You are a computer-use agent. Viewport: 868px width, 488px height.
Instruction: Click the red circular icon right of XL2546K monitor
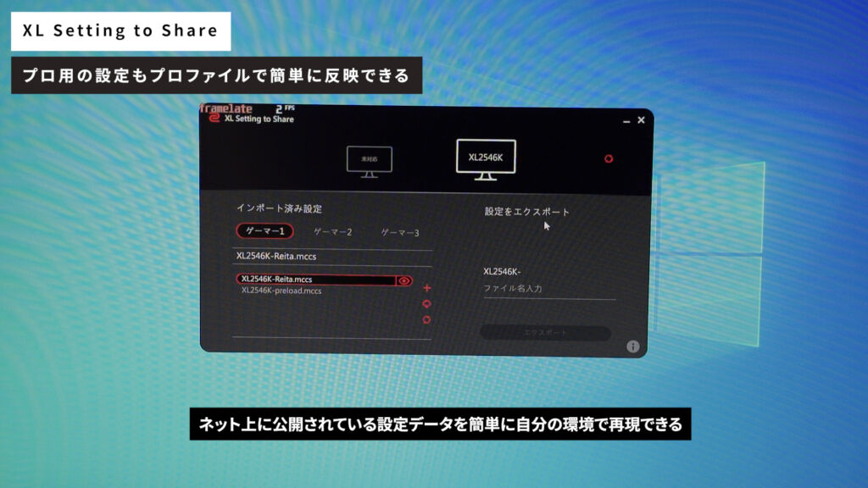click(609, 158)
